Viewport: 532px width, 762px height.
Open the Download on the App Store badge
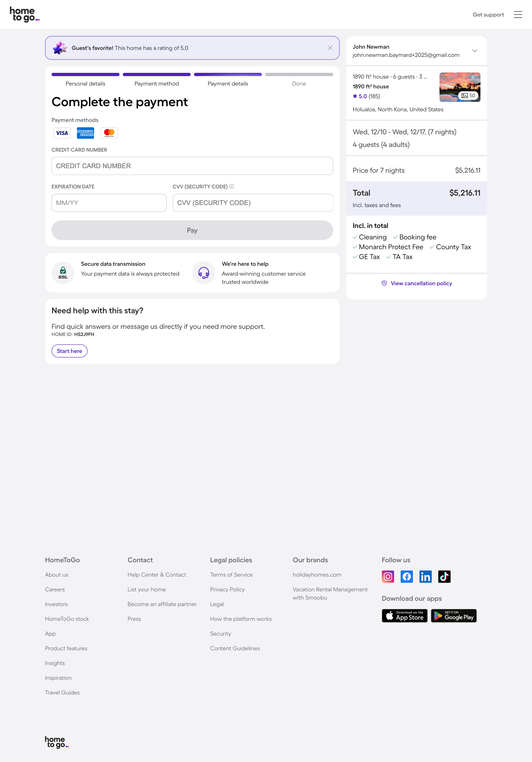pos(404,616)
